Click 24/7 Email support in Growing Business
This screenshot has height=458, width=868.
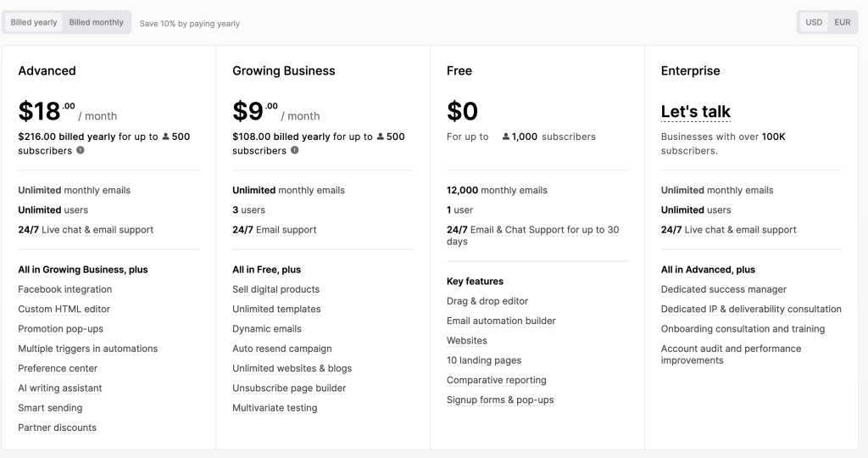pos(275,230)
